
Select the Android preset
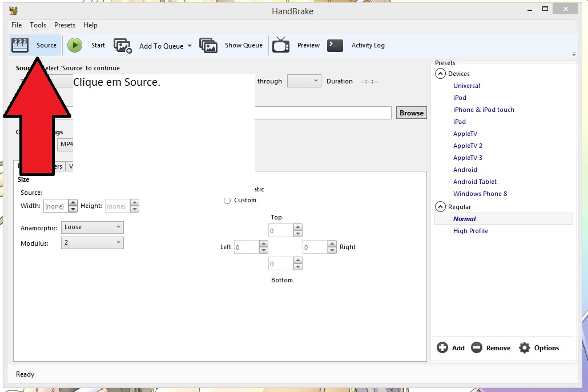pyautogui.click(x=465, y=170)
